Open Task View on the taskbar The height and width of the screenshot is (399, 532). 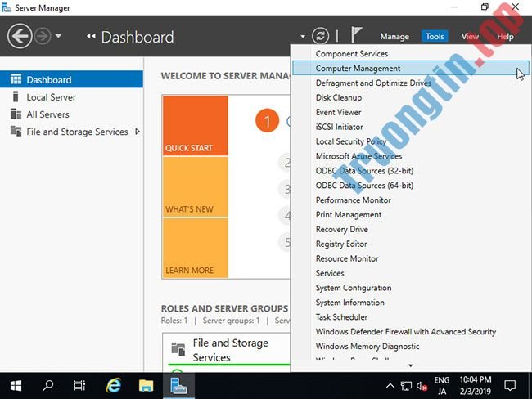pyautogui.click(x=79, y=386)
